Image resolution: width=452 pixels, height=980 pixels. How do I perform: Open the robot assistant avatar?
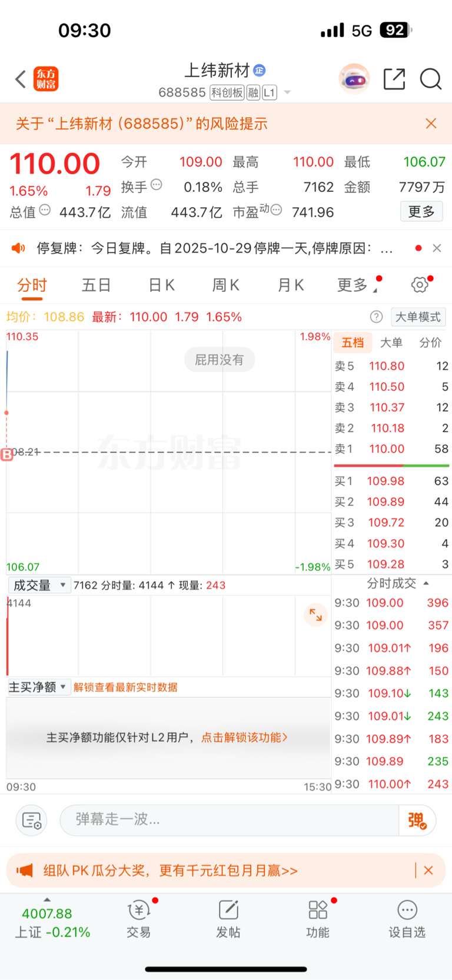(x=354, y=79)
